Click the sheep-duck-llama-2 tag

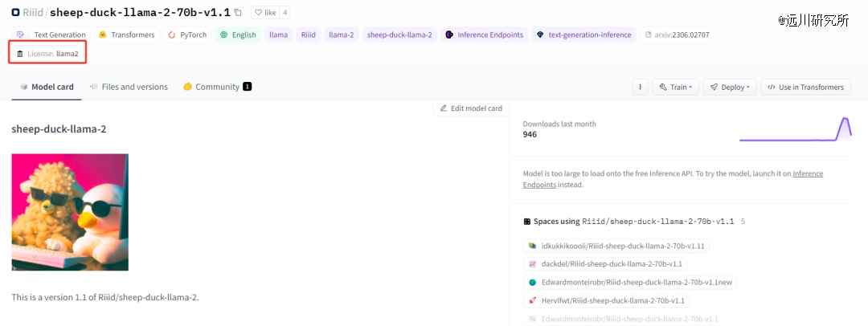click(x=399, y=35)
